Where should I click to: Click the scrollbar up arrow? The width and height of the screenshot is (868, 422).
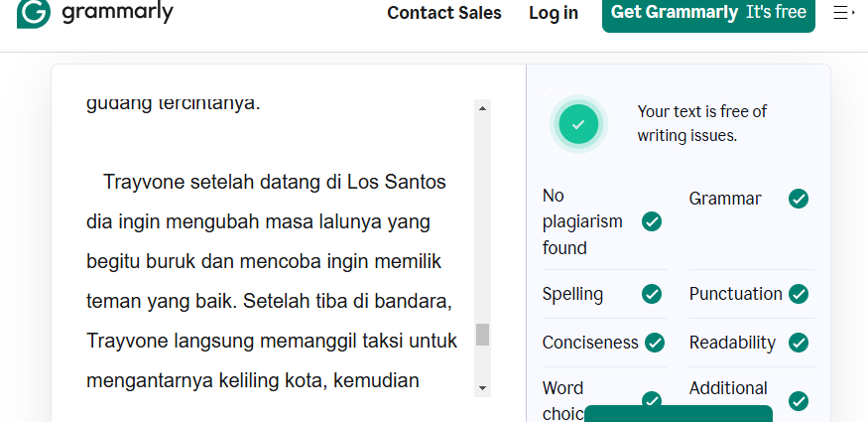tap(482, 108)
